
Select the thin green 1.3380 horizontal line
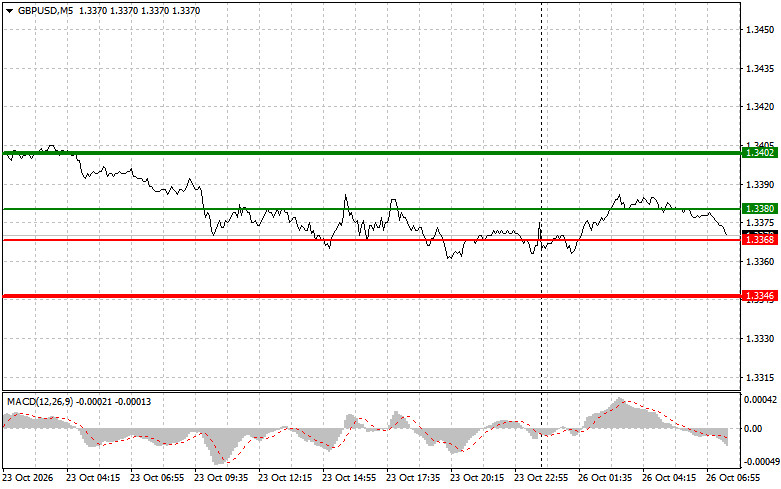click(372, 209)
